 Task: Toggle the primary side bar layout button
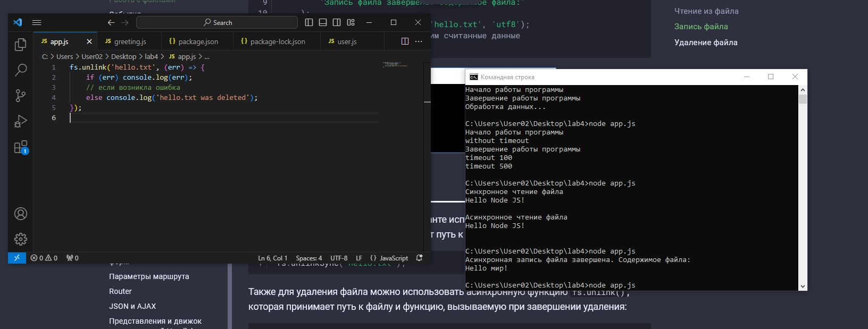[x=309, y=22]
